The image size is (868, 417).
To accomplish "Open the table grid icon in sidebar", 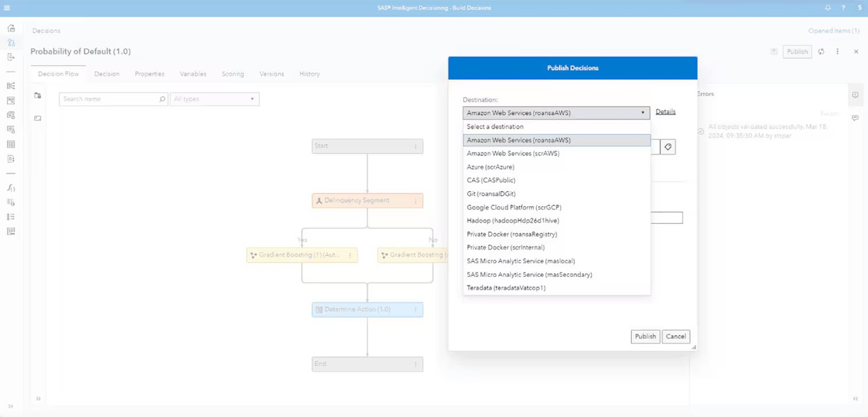I will (x=11, y=144).
